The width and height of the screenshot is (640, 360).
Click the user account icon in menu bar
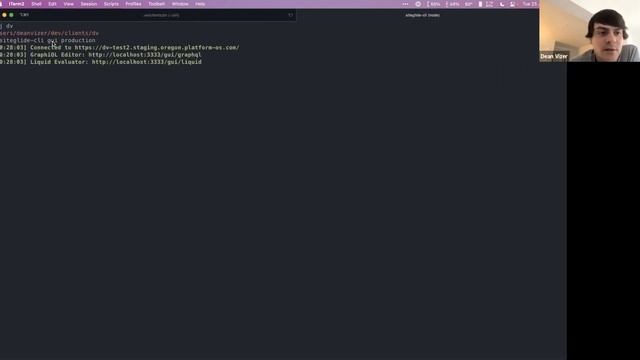tap(512, 4)
